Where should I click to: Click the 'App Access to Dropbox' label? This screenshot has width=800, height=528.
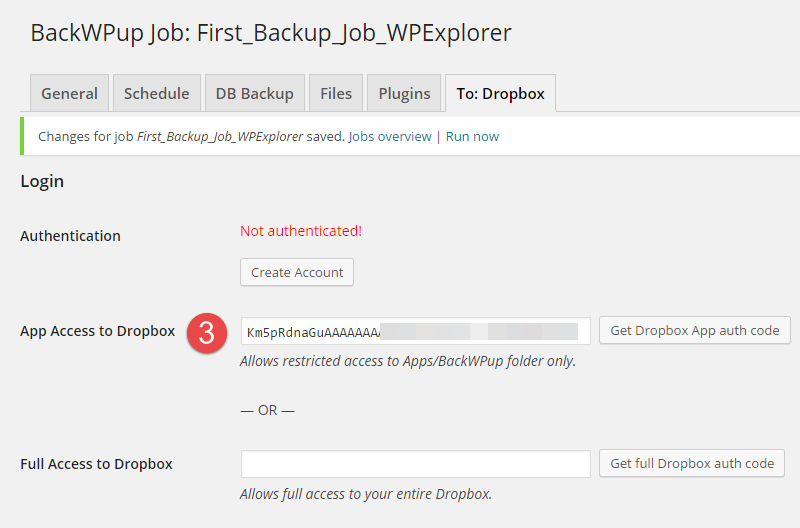(x=97, y=331)
